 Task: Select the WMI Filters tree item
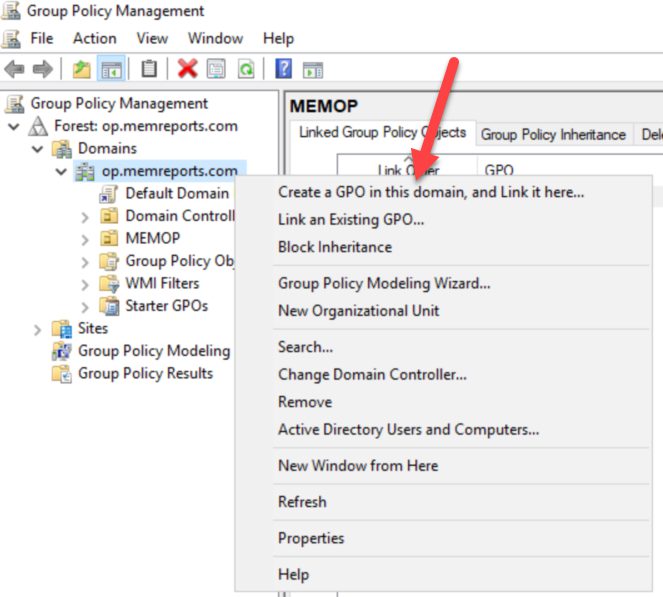(x=162, y=284)
